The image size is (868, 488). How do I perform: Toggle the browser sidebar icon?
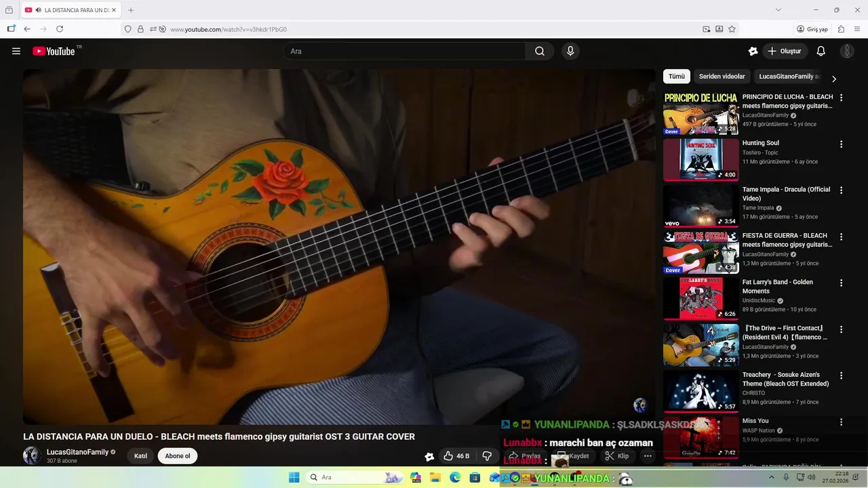pos(11,29)
